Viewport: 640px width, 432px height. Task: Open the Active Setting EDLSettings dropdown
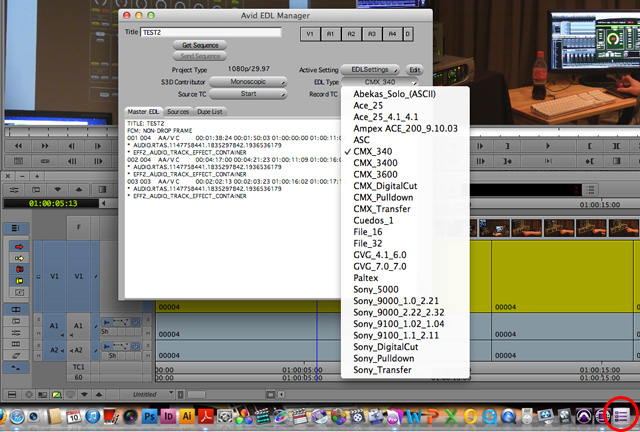(x=370, y=70)
